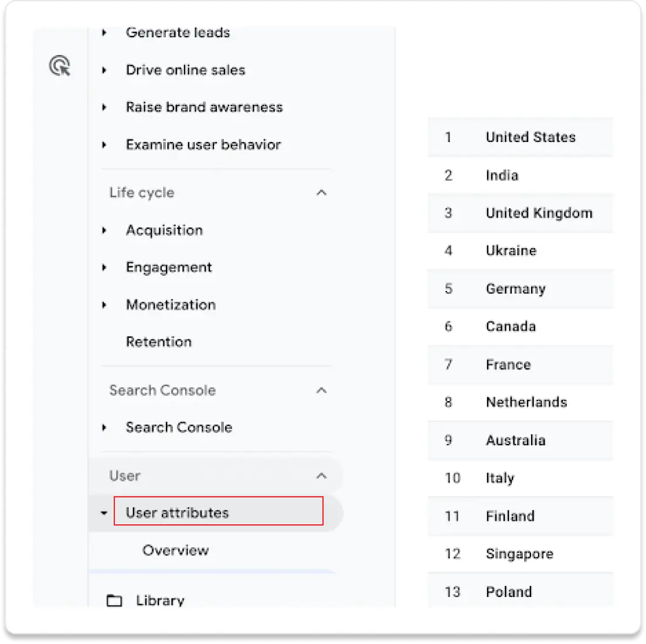Click the disclosure triangle next to Engagement
Screen dimensions: 646x644
[104, 267]
